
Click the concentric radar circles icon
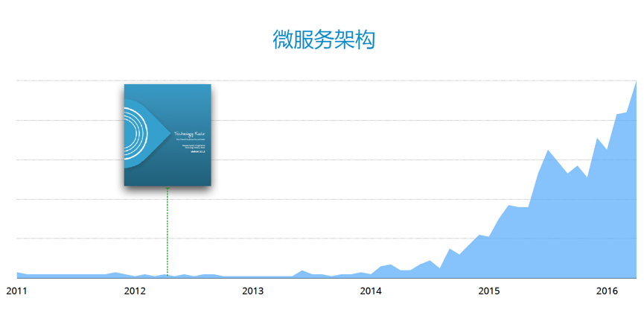point(136,133)
